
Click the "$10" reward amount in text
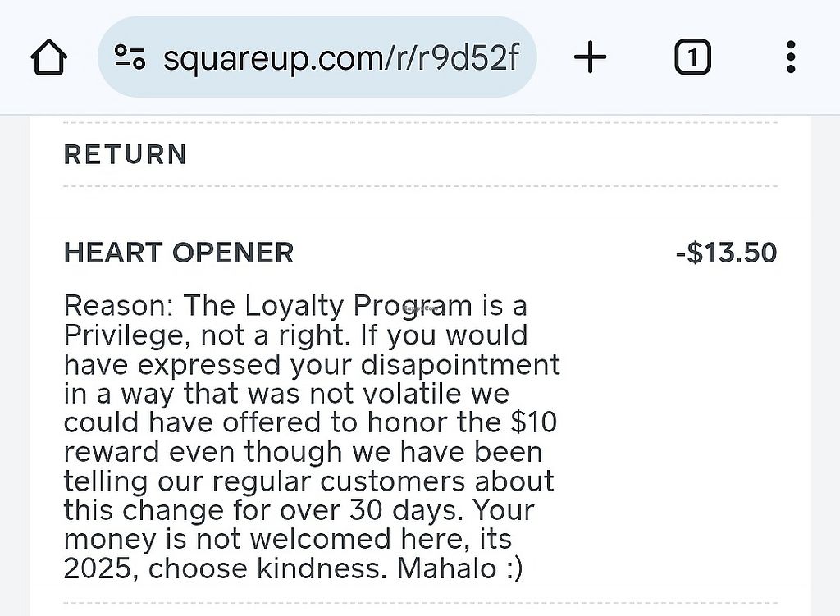[x=533, y=422]
